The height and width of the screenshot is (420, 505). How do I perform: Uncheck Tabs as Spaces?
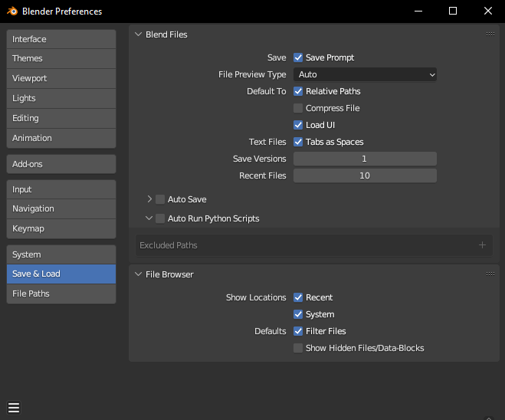[298, 142]
